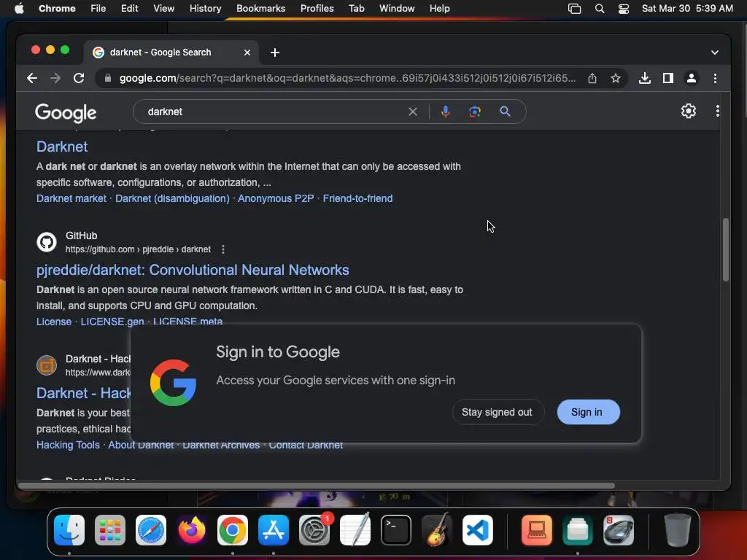This screenshot has width=747, height=560.
Task: Launch Safari from the Dock
Action: 151,530
